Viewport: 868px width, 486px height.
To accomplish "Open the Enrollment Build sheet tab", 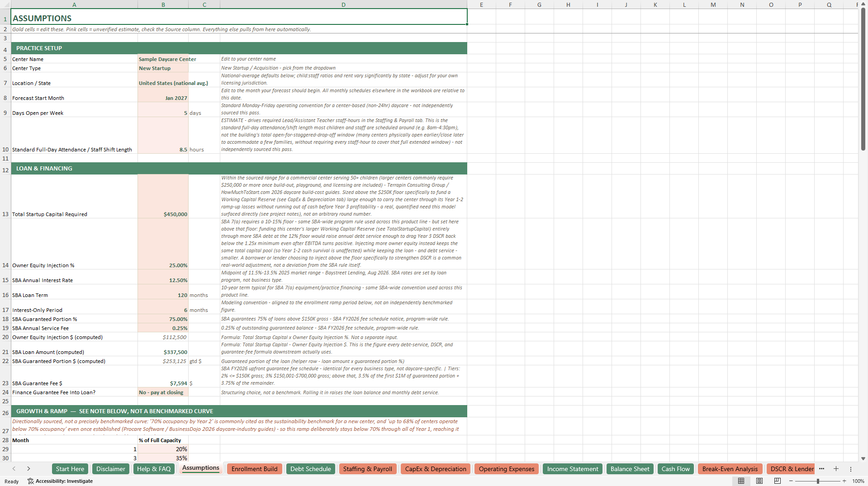I will 255,469.
